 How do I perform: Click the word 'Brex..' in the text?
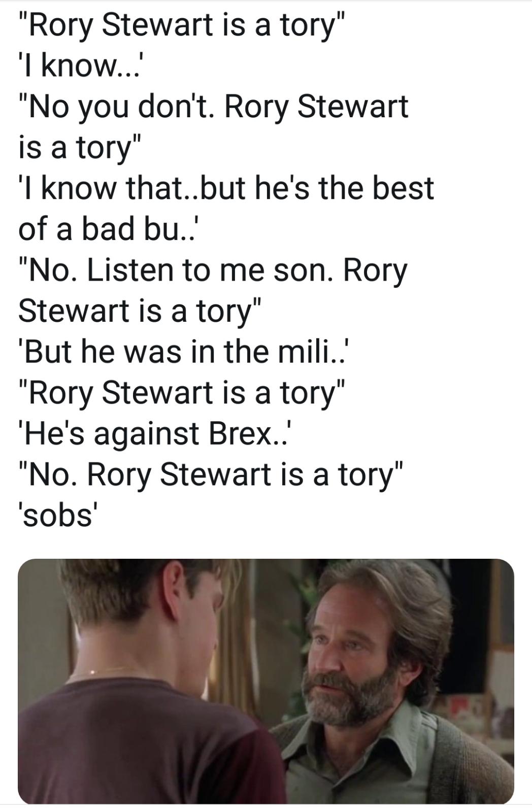(249, 433)
